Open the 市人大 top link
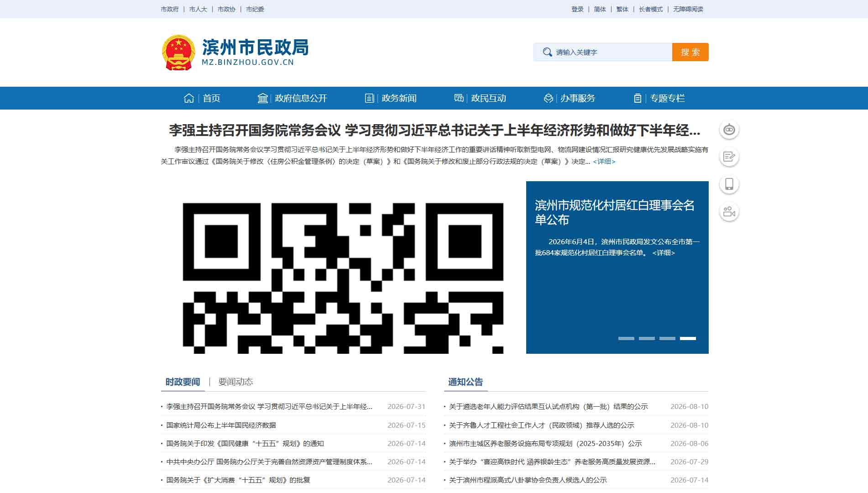Screen dimensions: 868x493 tap(198, 9)
